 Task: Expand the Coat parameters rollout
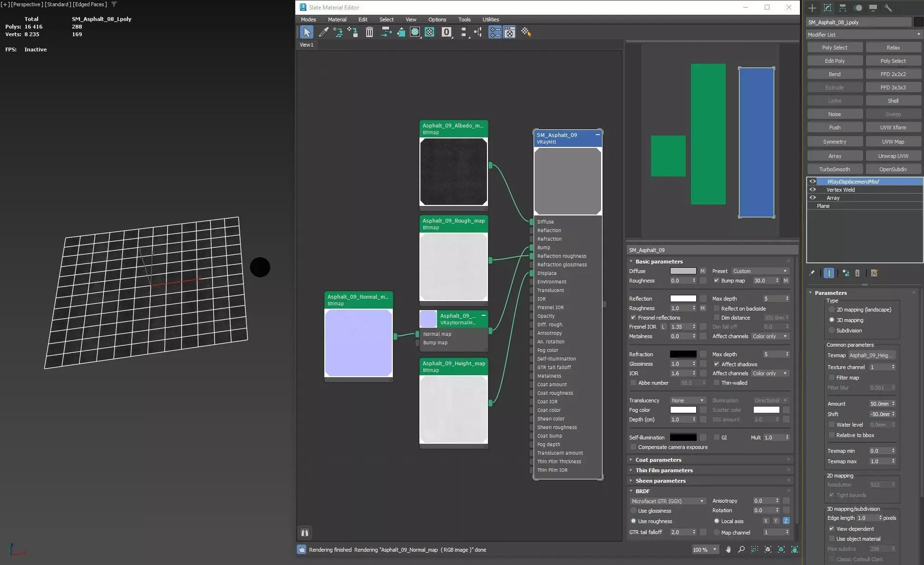click(658, 460)
